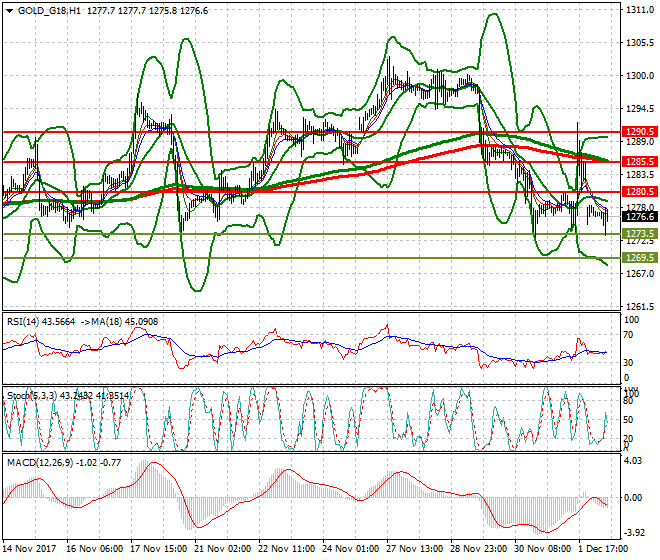This screenshot has height=560, width=660.
Task: Click the 30 Nov 08:00 time axis label
Action: pos(543,549)
